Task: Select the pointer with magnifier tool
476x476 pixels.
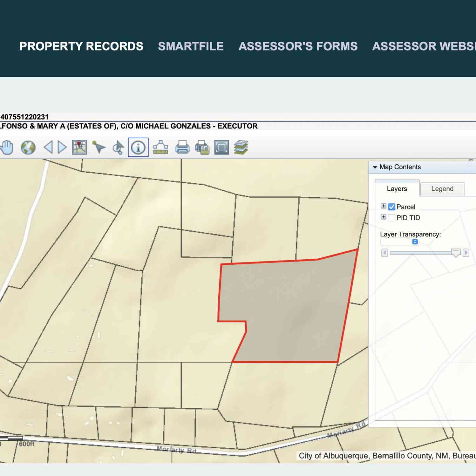Action: click(x=118, y=148)
